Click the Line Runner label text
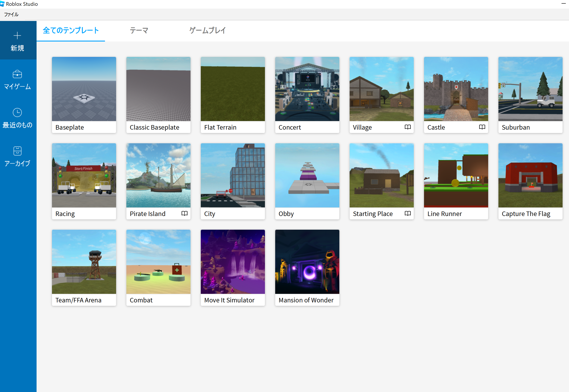 click(x=445, y=214)
